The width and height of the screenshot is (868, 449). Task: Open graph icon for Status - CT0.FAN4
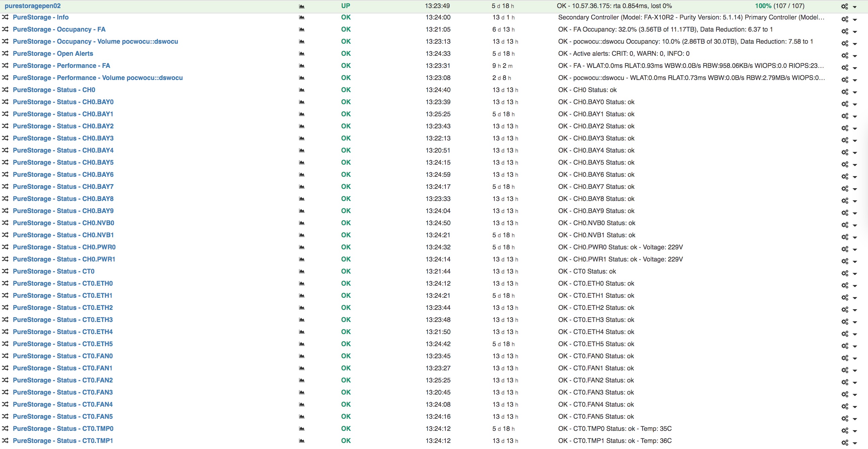point(302,405)
